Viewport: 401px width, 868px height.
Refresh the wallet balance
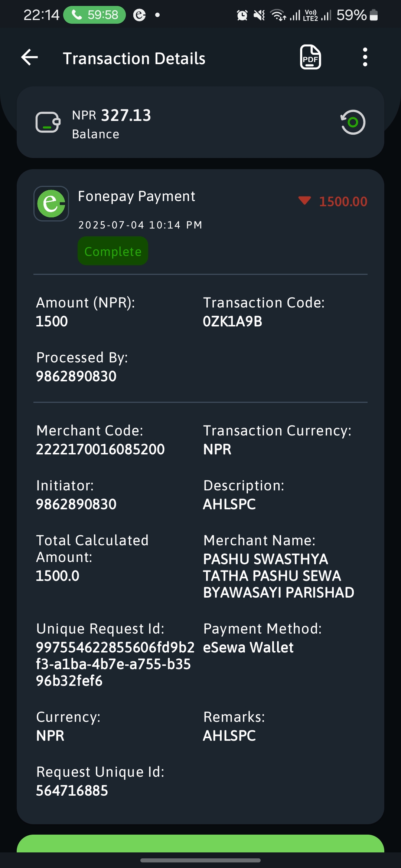pos(353,122)
